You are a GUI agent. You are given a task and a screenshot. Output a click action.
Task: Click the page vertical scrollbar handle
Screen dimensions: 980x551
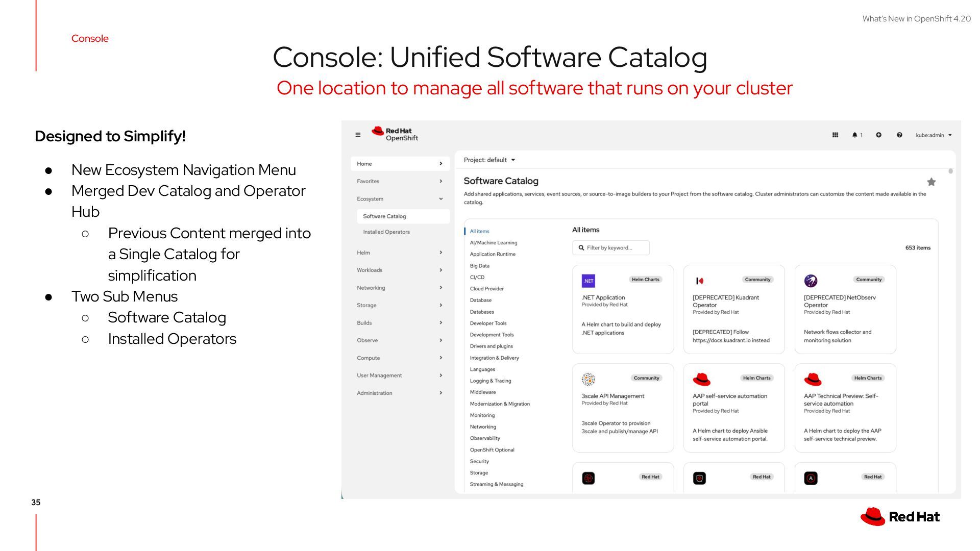pyautogui.click(x=950, y=171)
